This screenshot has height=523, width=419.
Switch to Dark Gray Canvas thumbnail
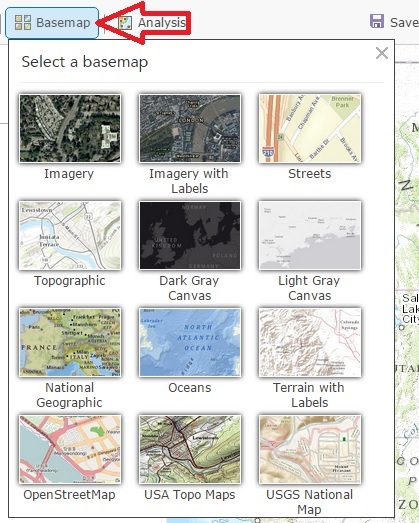190,235
